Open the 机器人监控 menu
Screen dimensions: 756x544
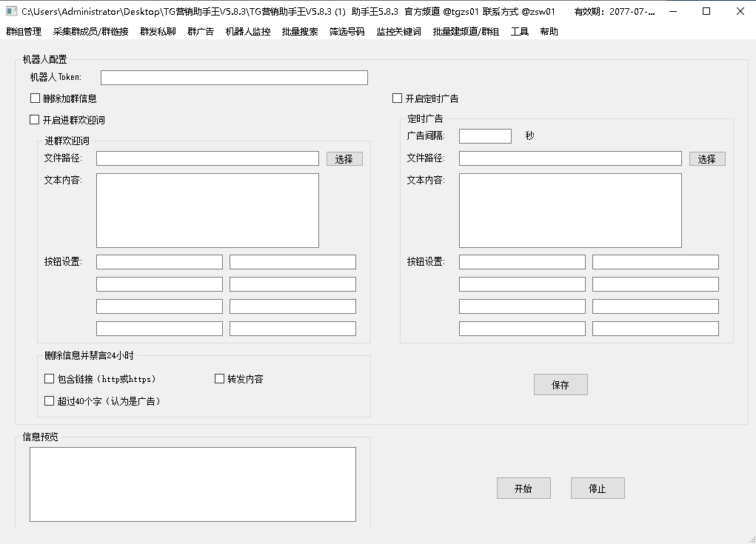[247, 32]
